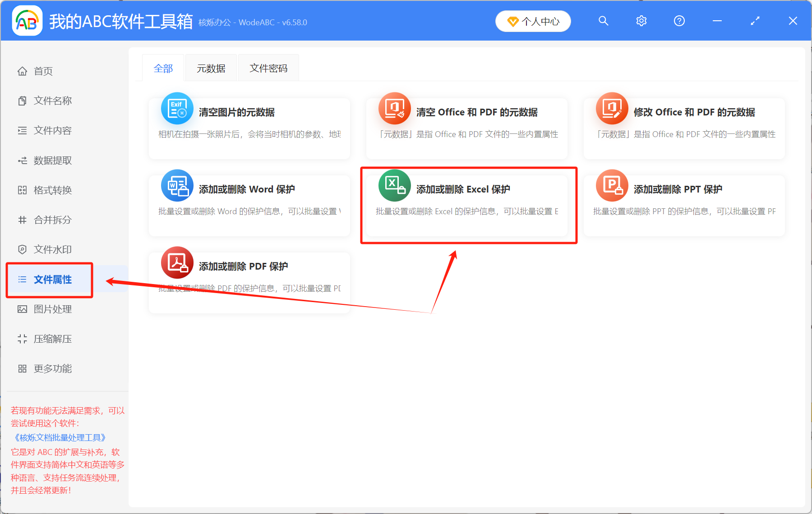Select the 格式转换 sidebar icon
Screen dimensions: 812x514
tap(22, 190)
